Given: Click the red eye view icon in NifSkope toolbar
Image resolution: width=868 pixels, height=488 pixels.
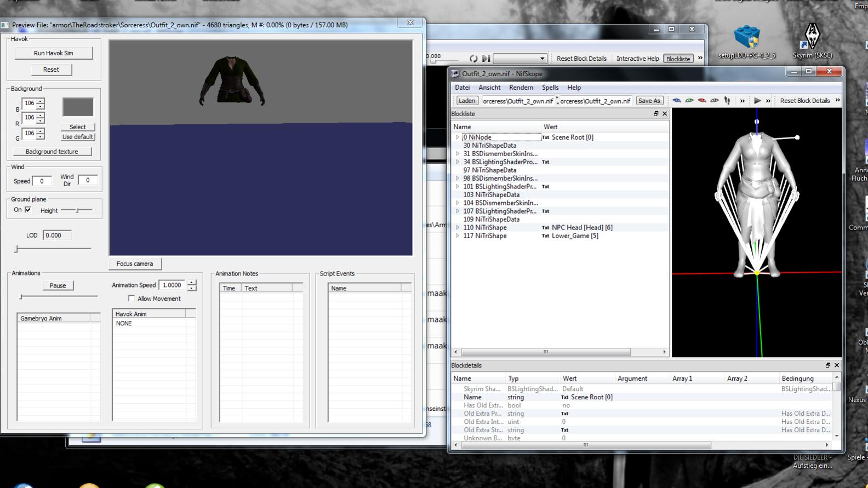Looking at the screenshot, I should pos(702,101).
